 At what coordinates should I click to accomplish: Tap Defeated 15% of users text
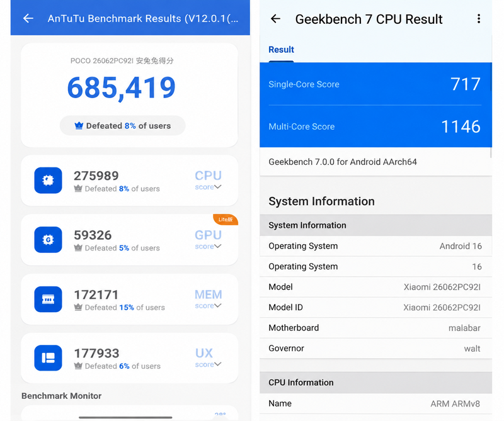[x=125, y=308]
